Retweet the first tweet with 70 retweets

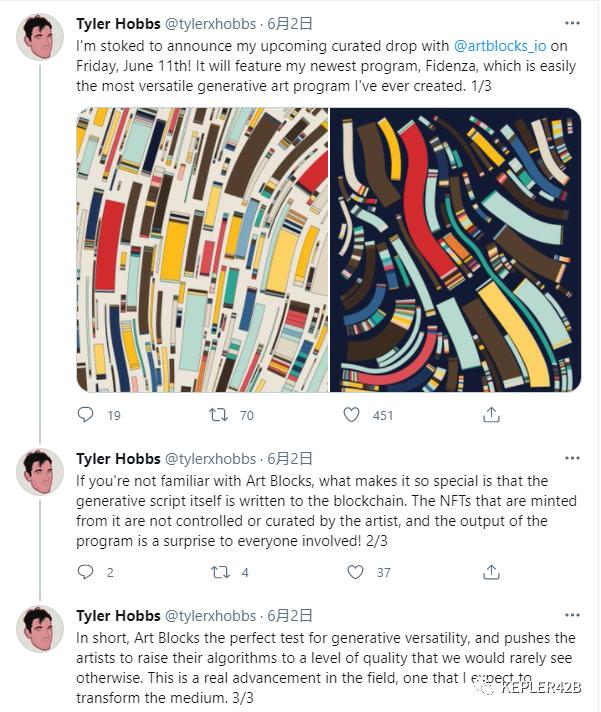tap(218, 415)
